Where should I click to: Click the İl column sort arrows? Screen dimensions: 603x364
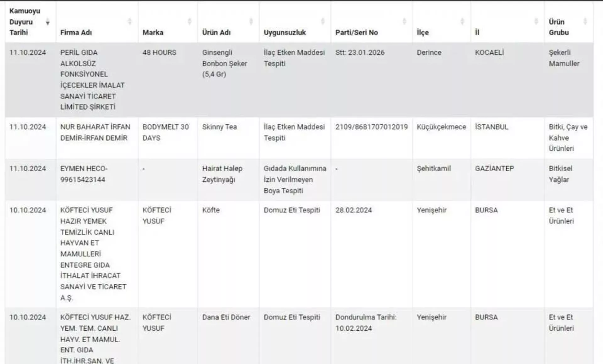point(536,21)
